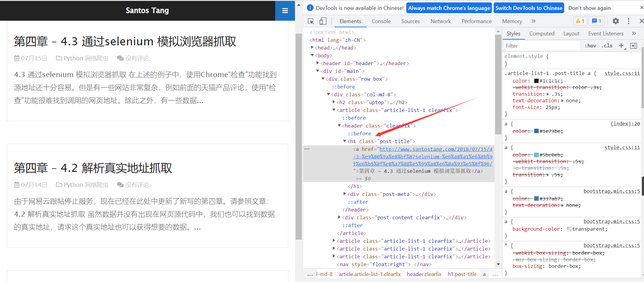This screenshot has height=282, width=644.
Task: Click the #1c1c1c color swatch
Action: tap(536, 81)
